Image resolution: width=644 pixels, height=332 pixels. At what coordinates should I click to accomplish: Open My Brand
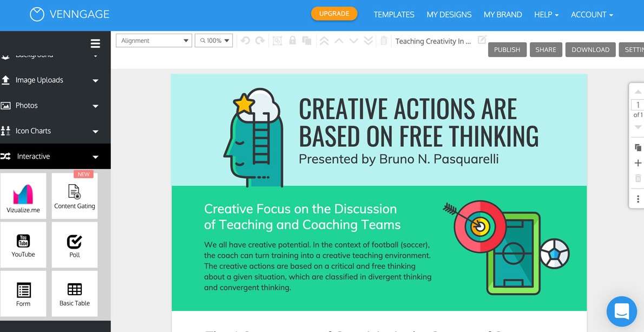click(x=503, y=15)
